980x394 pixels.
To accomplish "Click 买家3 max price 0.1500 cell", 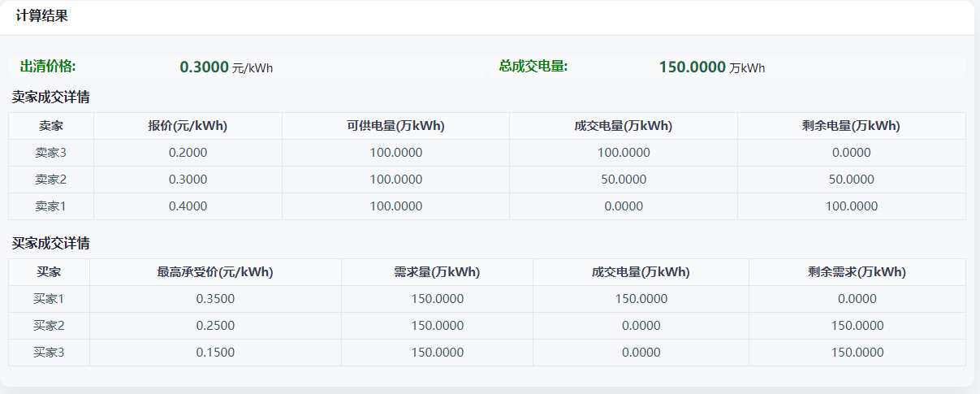I will [215, 353].
